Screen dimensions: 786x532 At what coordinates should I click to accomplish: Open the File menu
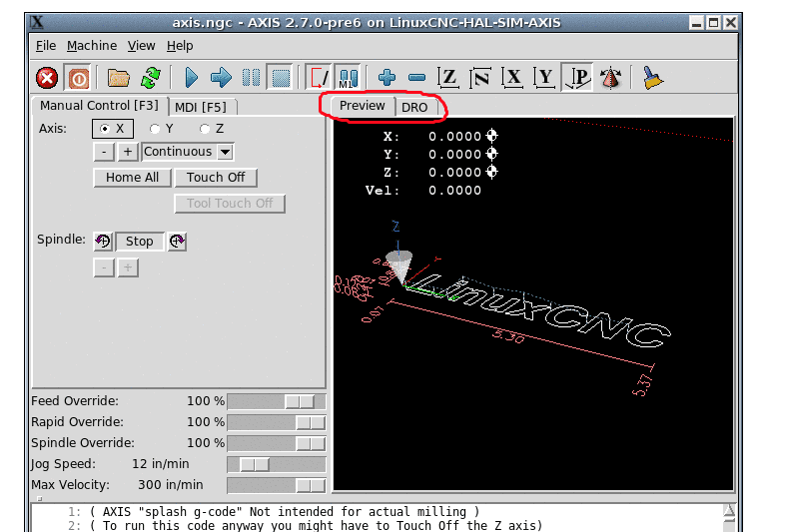click(46, 46)
